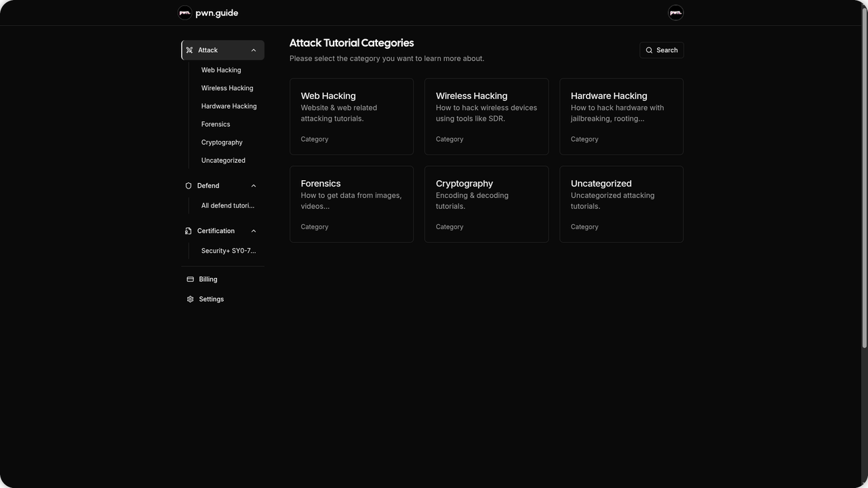868x488 pixels.
Task: Click the crossed-swords Attack icon in sidebar
Action: coord(190,49)
